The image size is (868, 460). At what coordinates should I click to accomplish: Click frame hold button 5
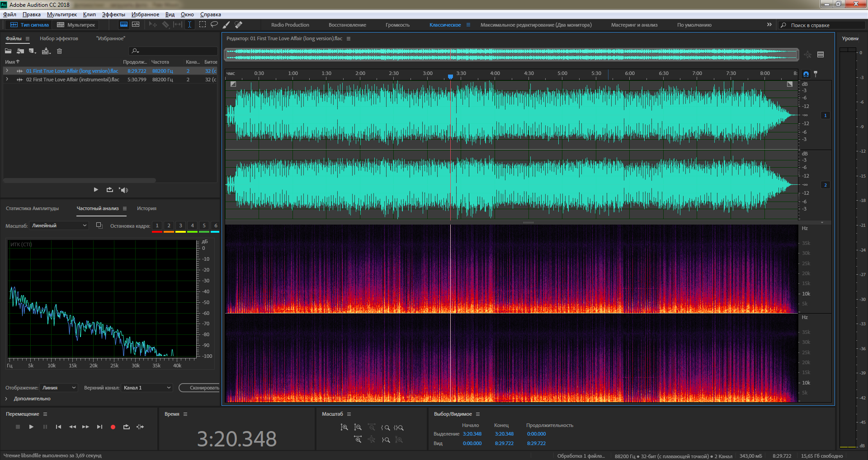point(204,226)
